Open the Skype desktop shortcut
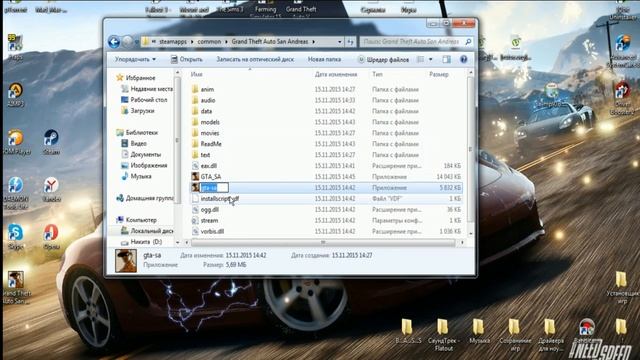Screen dimensions: 640x360 [16, 236]
